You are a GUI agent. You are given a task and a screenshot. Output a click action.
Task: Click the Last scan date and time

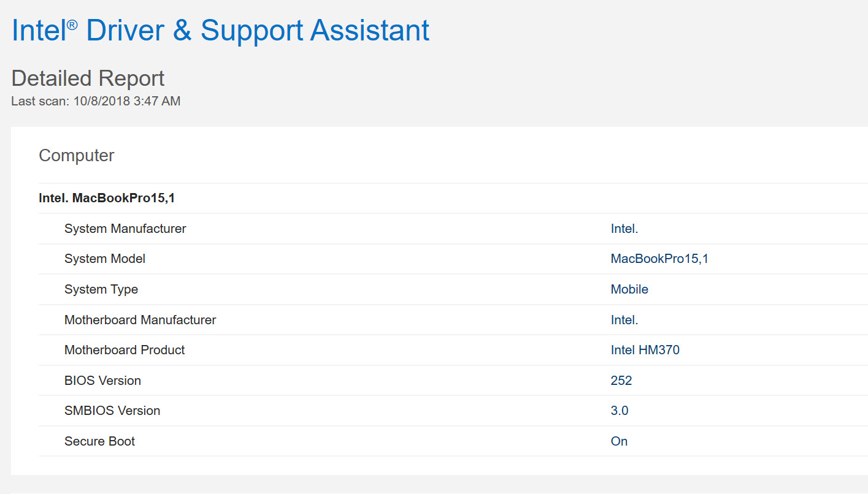[x=96, y=101]
